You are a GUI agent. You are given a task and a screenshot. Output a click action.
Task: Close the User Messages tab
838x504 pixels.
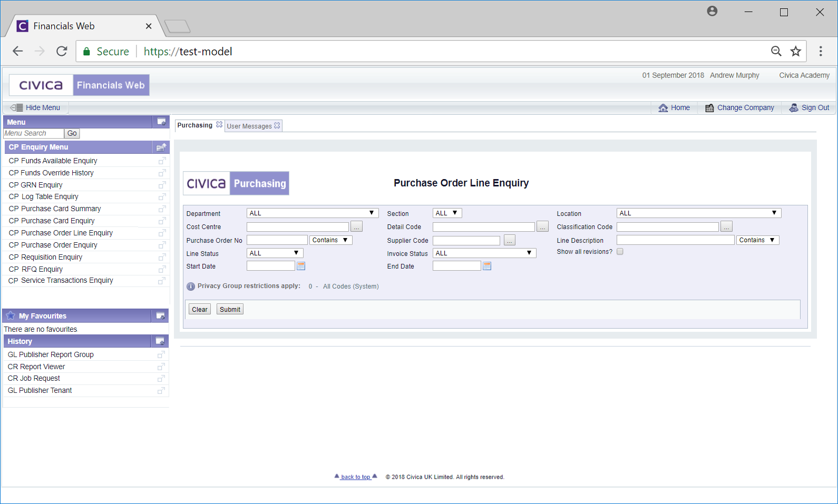(x=277, y=125)
